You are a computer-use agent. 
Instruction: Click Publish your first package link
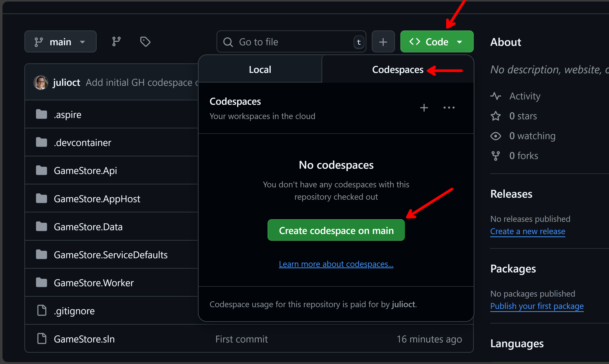pos(537,306)
